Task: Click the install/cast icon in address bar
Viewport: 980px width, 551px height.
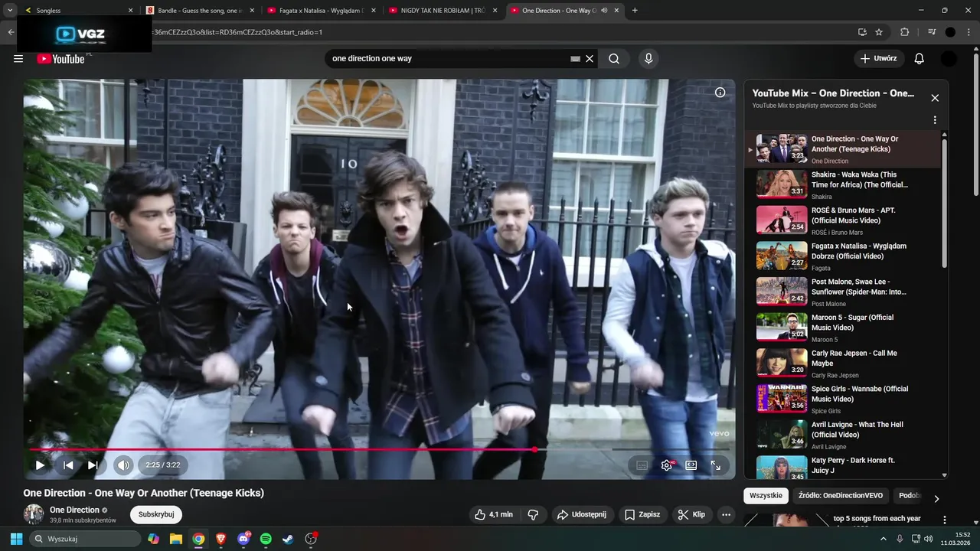Action: [x=862, y=32]
